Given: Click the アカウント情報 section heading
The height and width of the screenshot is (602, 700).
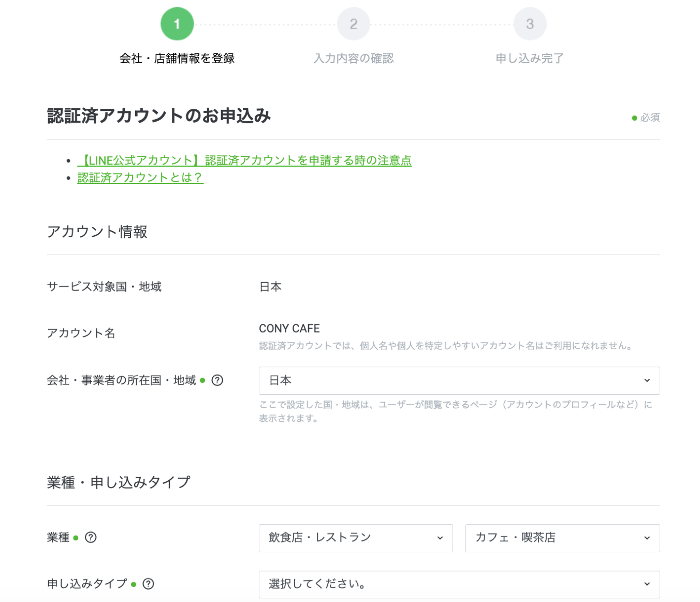Looking at the screenshot, I should (x=97, y=233).
